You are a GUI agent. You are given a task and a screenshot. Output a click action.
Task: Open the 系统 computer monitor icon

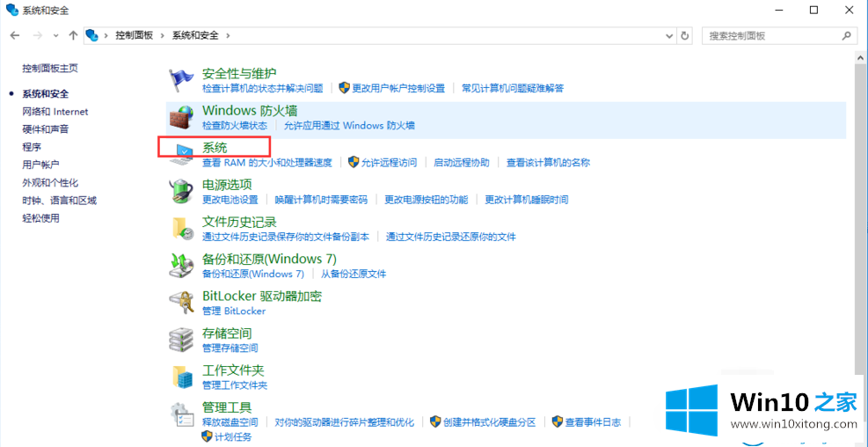(181, 154)
